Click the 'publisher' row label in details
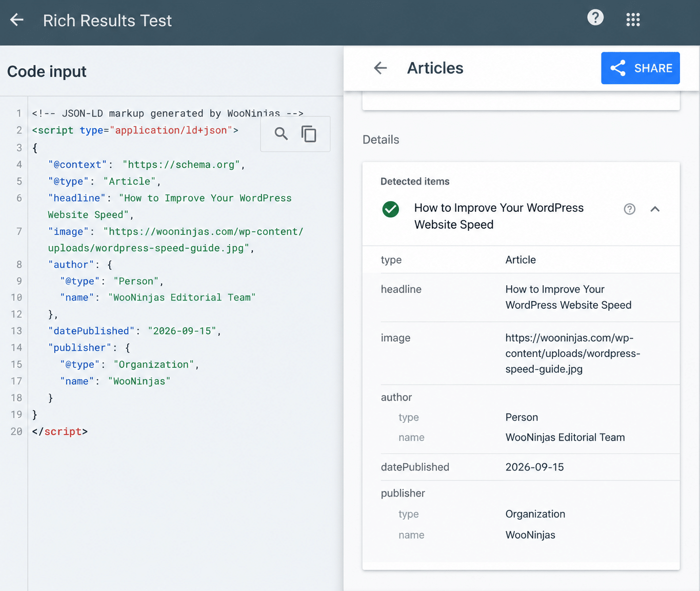Viewport: 700px width, 591px height. coord(403,494)
